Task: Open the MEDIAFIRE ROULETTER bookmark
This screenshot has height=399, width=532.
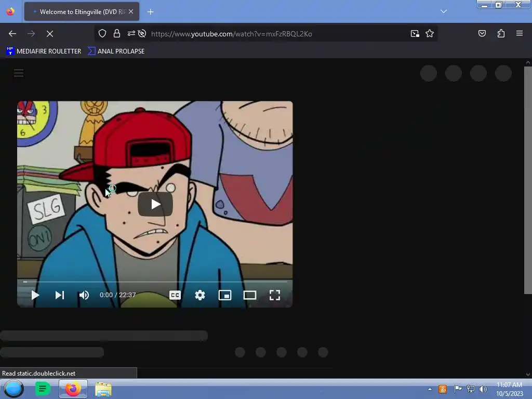Action: coord(44,51)
